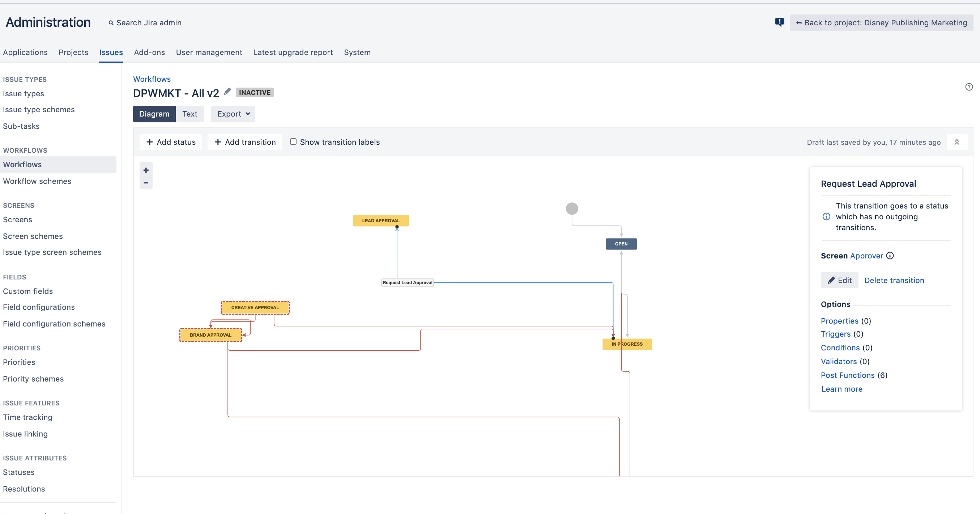The image size is (980, 514).
Task: Click the Add status button
Action: click(171, 142)
